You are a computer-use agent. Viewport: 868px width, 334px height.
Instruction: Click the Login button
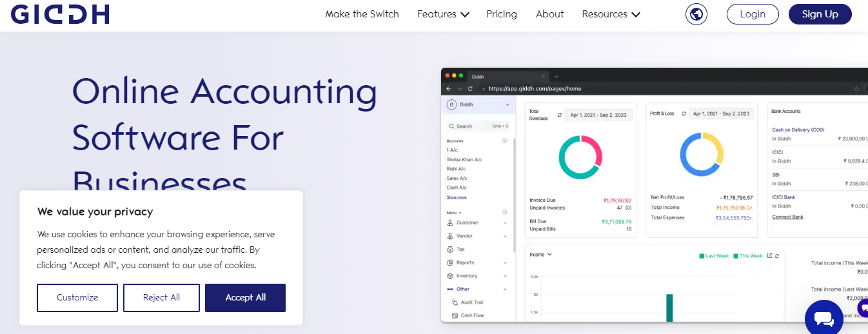coord(753,14)
